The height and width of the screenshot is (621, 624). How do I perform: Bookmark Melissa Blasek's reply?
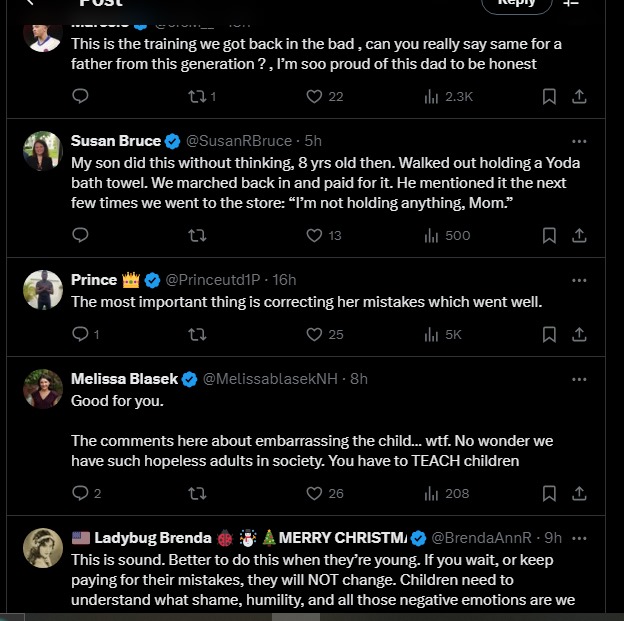[549, 493]
